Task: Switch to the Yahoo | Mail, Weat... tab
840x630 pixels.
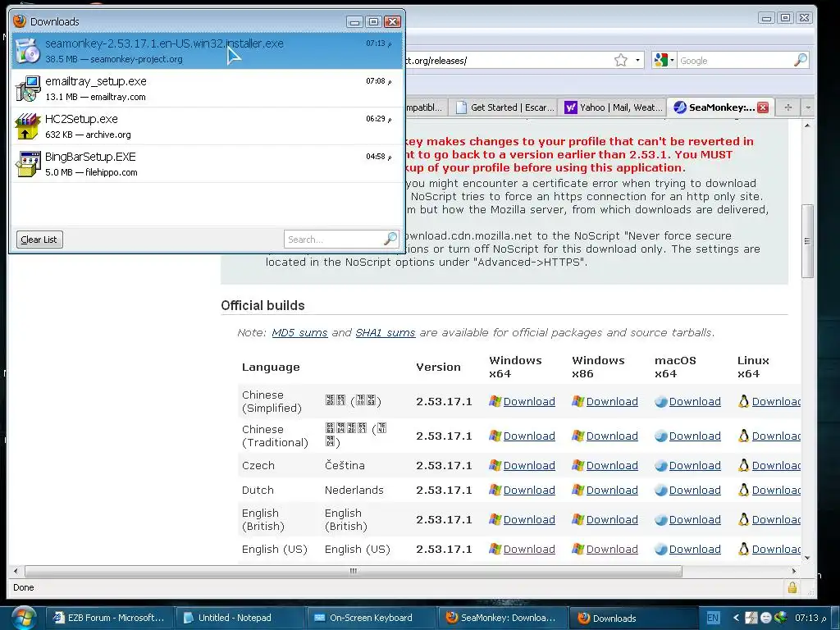Action: click(613, 107)
